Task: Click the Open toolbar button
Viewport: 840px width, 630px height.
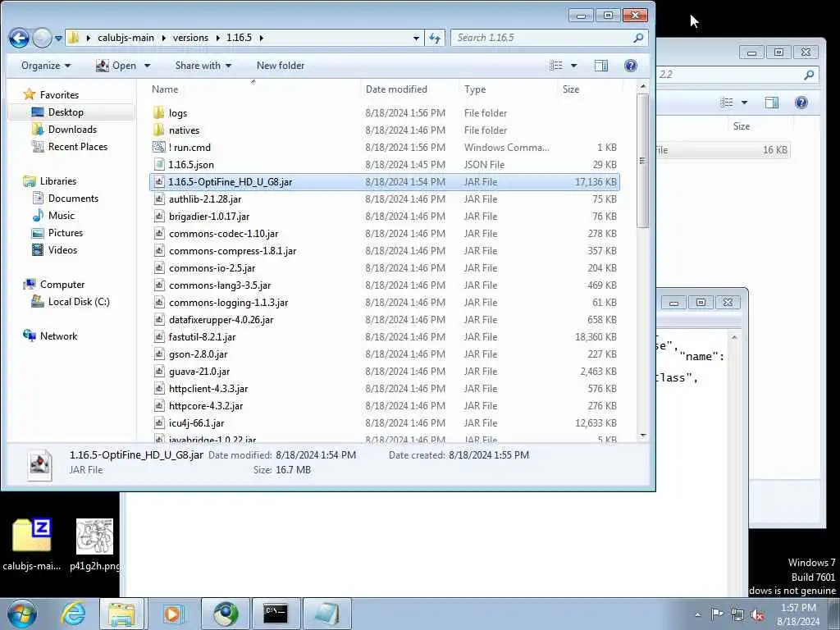Action: pyautogui.click(x=116, y=66)
